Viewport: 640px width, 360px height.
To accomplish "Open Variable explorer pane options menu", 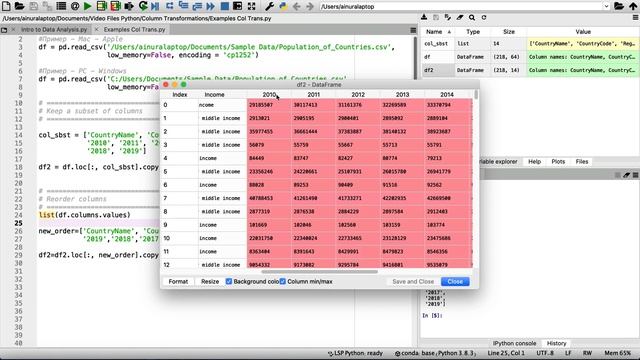I will (x=636, y=18).
